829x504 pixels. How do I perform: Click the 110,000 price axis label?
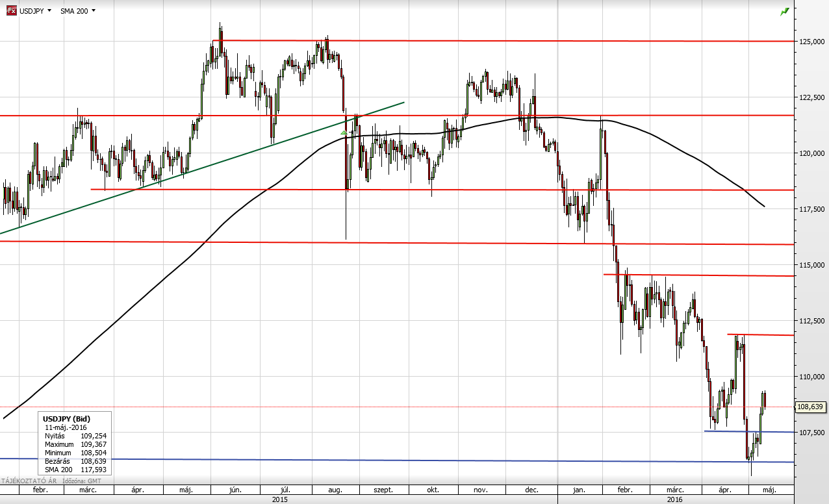coord(812,377)
